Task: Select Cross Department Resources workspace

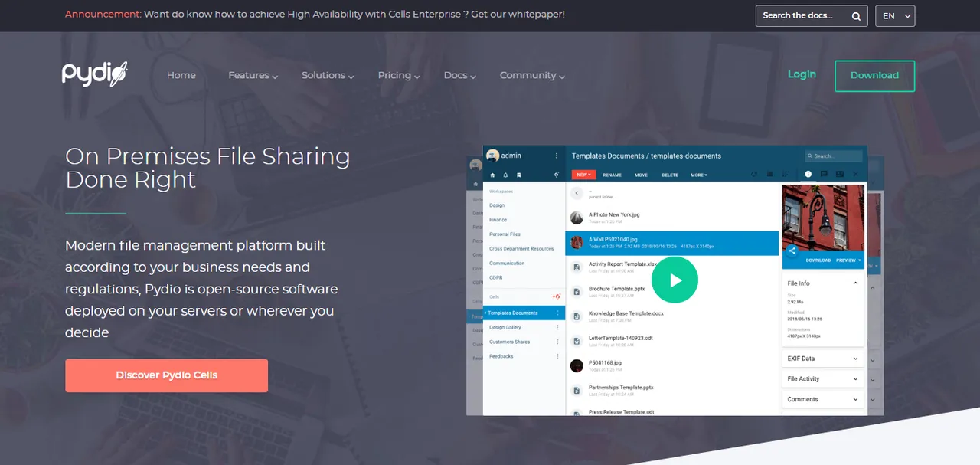Action: 521,249
